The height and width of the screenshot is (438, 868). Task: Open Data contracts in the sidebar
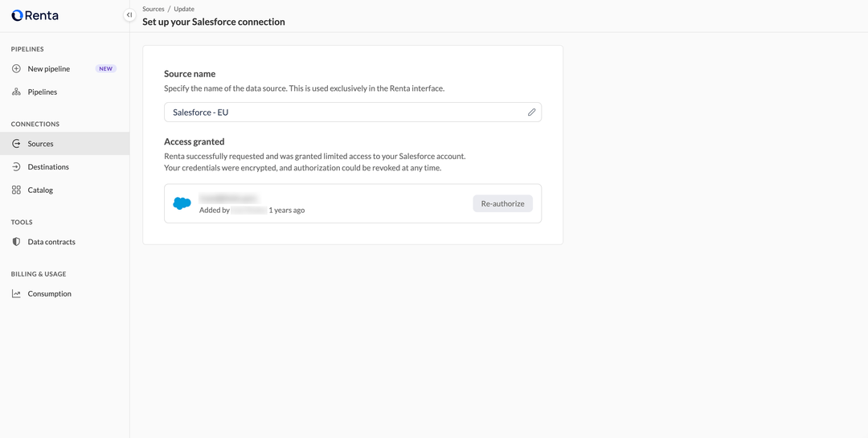pos(65,242)
